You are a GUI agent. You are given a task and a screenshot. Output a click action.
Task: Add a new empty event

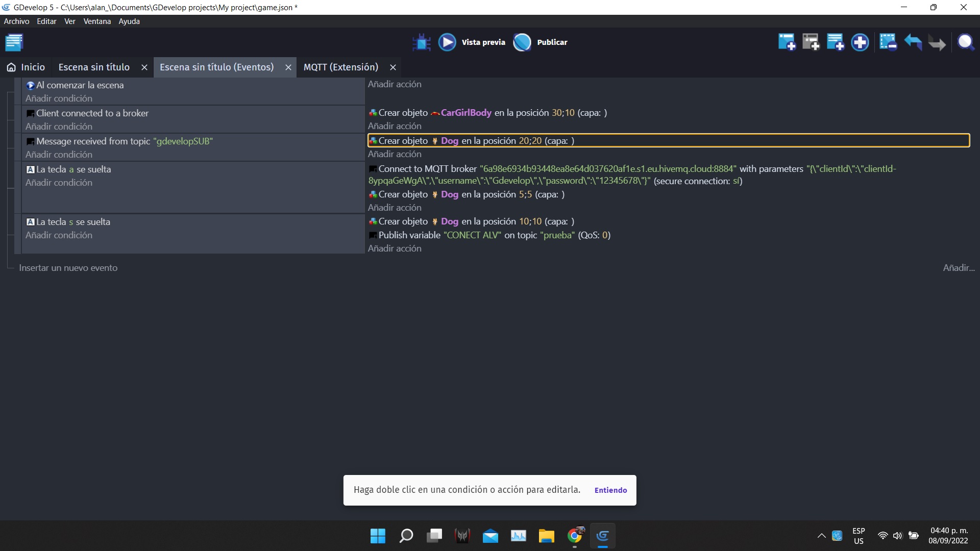(787, 42)
